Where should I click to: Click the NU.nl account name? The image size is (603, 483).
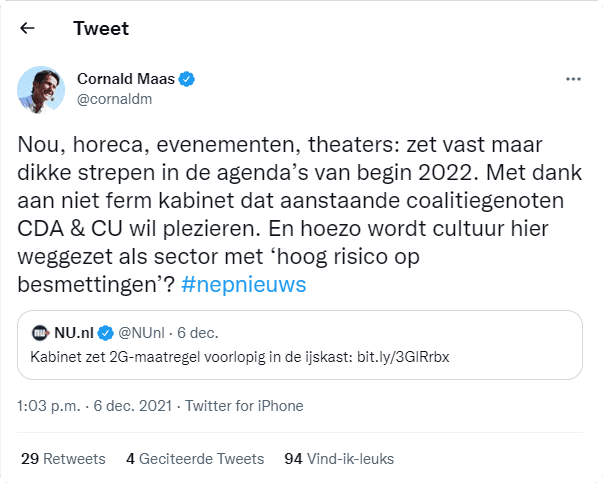[72, 332]
